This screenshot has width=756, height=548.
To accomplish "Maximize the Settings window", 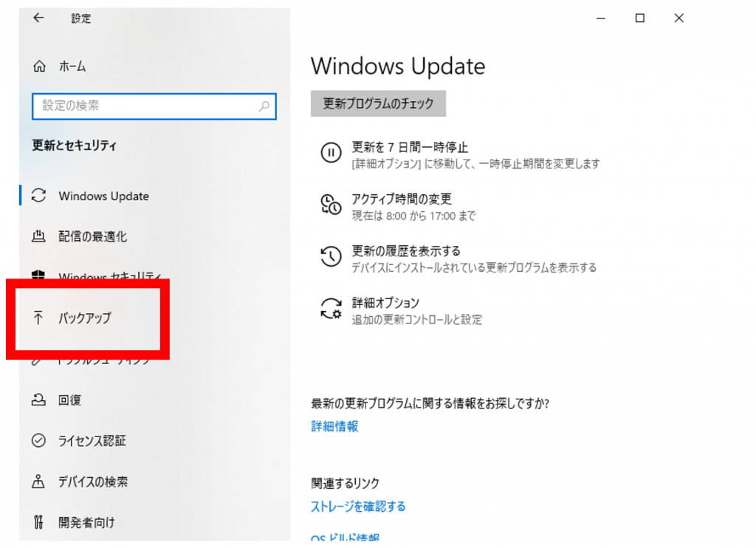I will pyautogui.click(x=640, y=18).
